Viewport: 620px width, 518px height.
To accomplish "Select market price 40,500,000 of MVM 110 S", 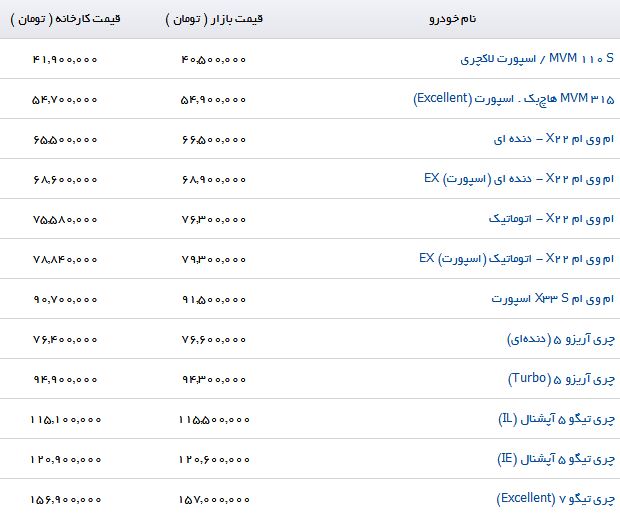I will [x=214, y=59].
